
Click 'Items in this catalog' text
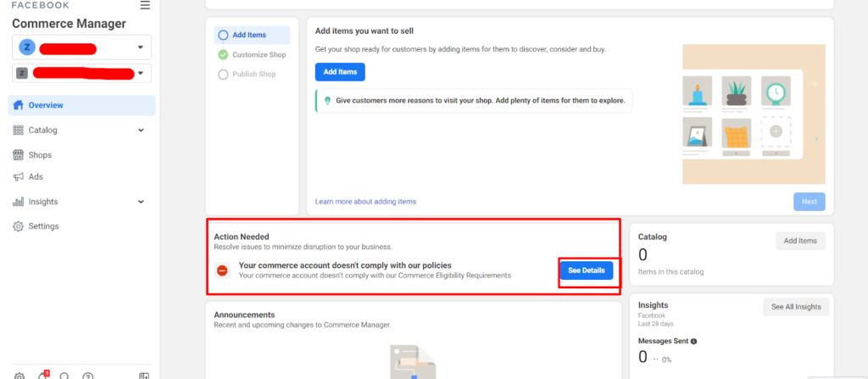click(x=671, y=271)
